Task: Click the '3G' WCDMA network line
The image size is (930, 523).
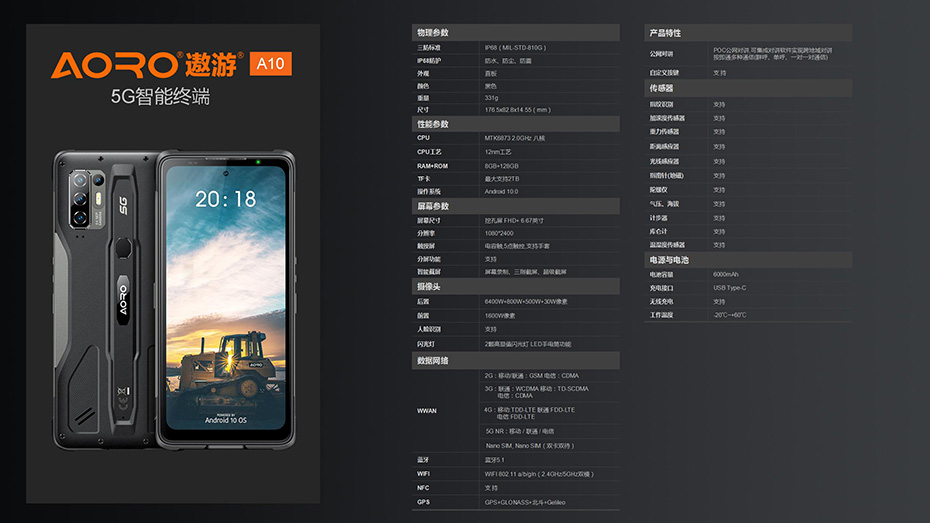Action: pyautogui.click(x=536, y=392)
